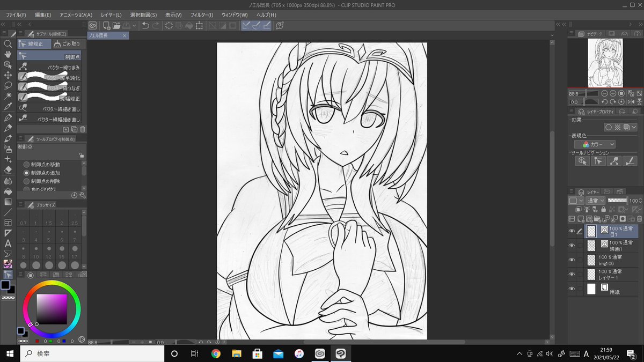The height and width of the screenshot is (362, 644).
Task: Select the Eyedropper tool
Action: click(8, 107)
